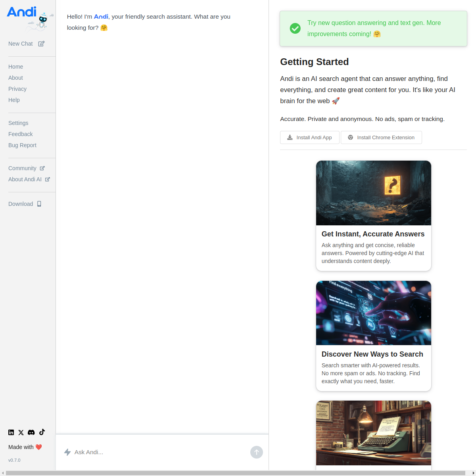
Task: Select the Discover New Ways to Search thumbnail
Action: tap(373, 313)
